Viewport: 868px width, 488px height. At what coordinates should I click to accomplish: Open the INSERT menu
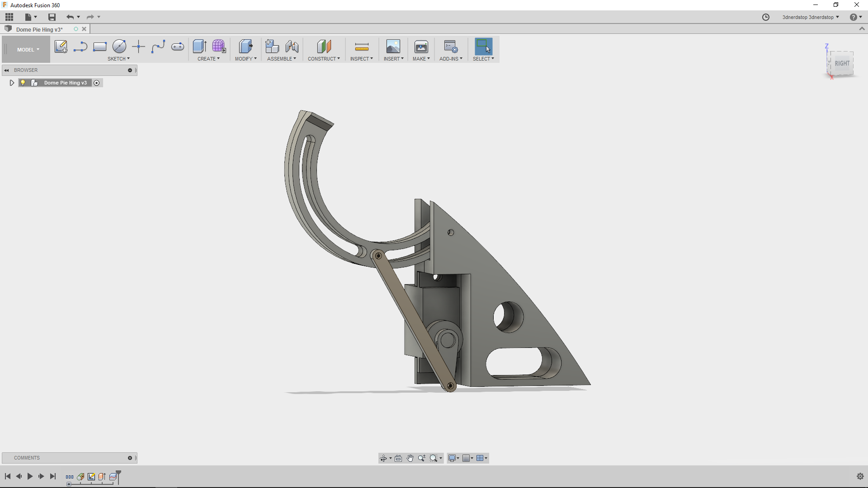(x=394, y=59)
